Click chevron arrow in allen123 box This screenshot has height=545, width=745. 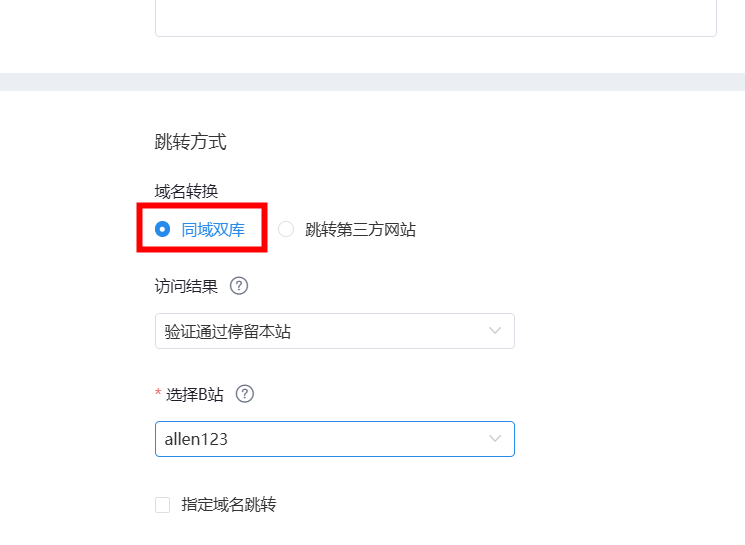click(x=495, y=439)
